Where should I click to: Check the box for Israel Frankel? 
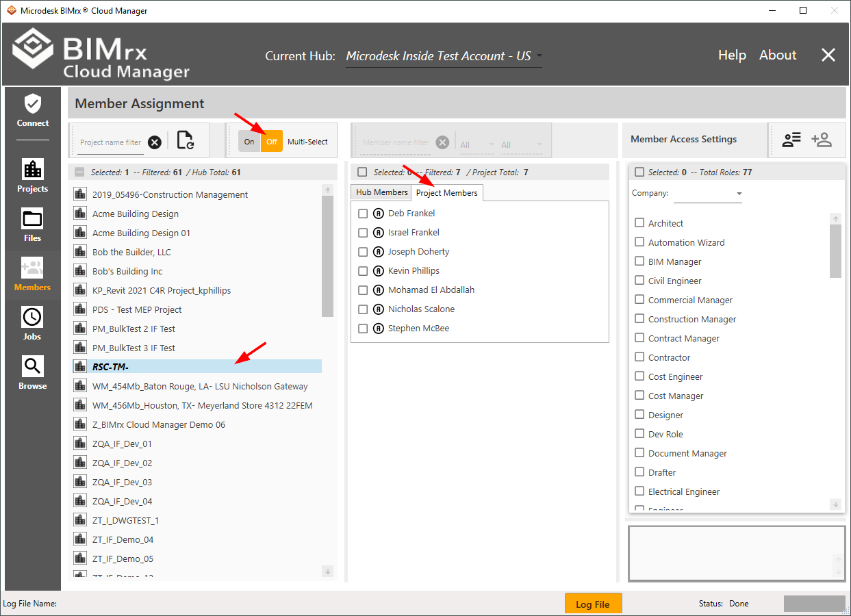coord(363,233)
